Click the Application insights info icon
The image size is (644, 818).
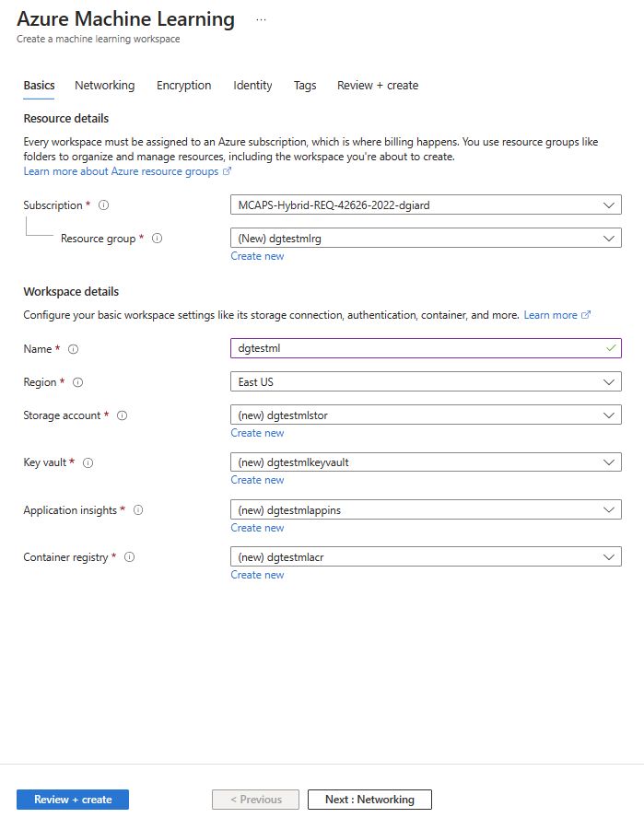[x=138, y=510]
